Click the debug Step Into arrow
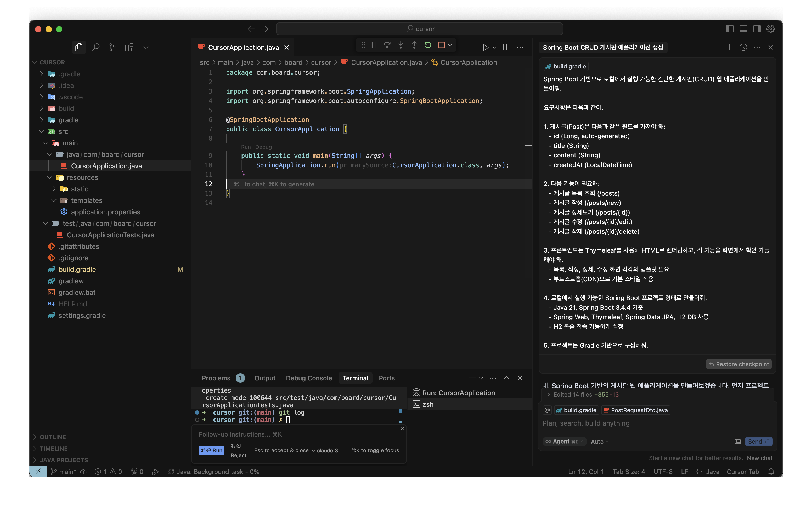Viewport: 812px width, 516px height. [401, 45]
